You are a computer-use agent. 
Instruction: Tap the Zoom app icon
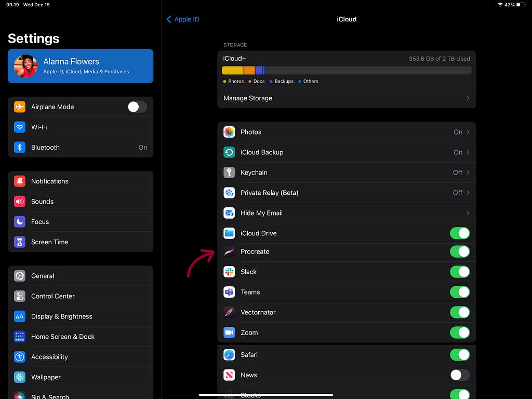(229, 333)
